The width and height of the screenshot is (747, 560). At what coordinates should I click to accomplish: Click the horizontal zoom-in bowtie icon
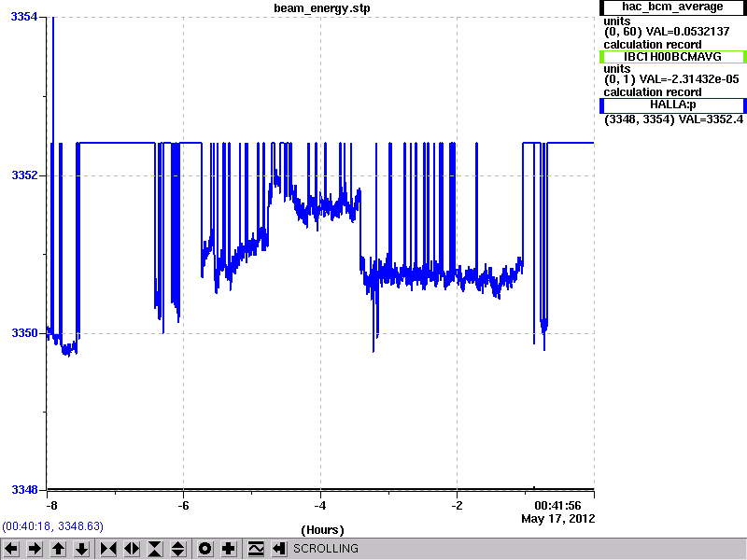pos(108,549)
